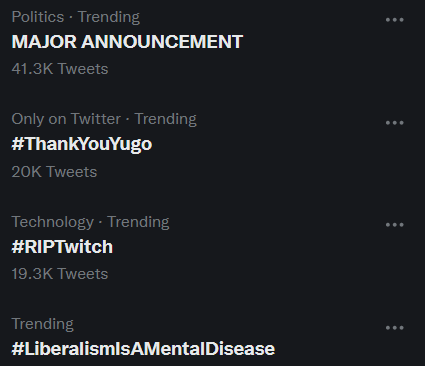The width and height of the screenshot is (425, 366).
Task: View the #ThankYouYugo hashtag
Action: [x=82, y=144]
